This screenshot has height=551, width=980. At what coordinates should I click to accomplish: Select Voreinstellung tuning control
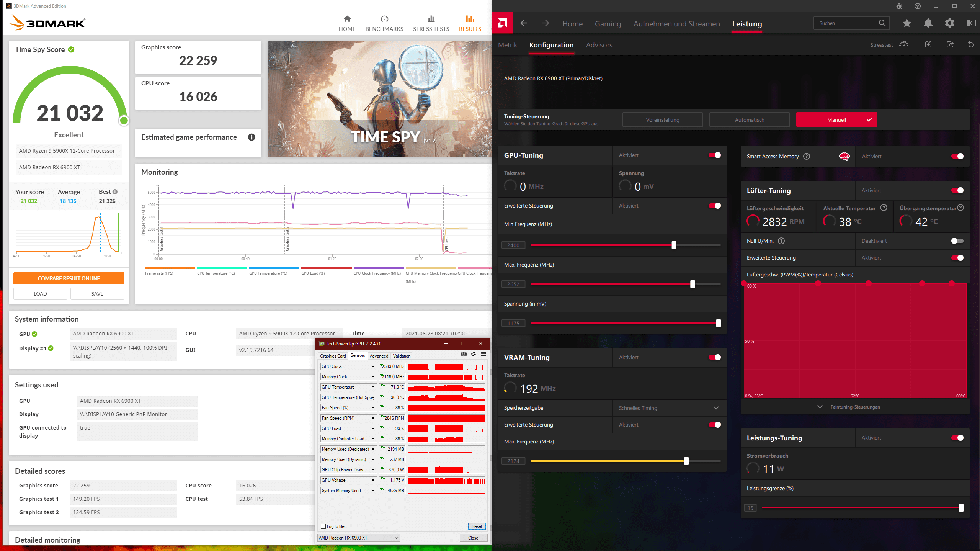pyautogui.click(x=663, y=120)
